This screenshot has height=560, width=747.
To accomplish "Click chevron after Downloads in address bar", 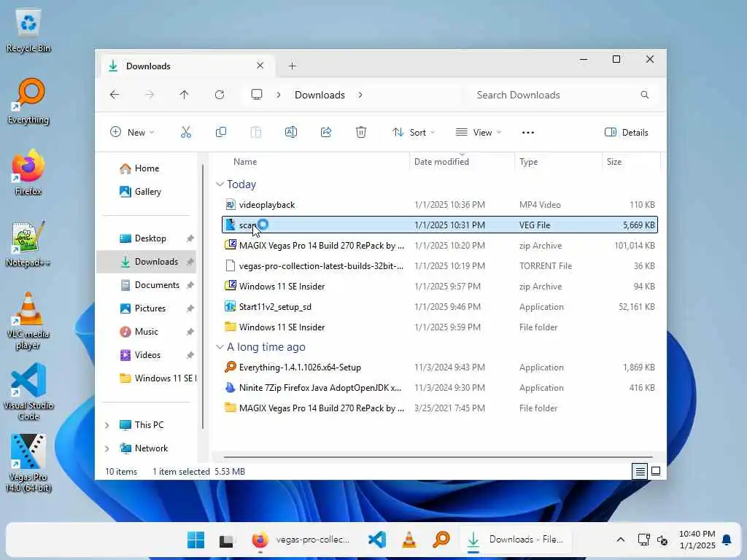I will point(360,95).
